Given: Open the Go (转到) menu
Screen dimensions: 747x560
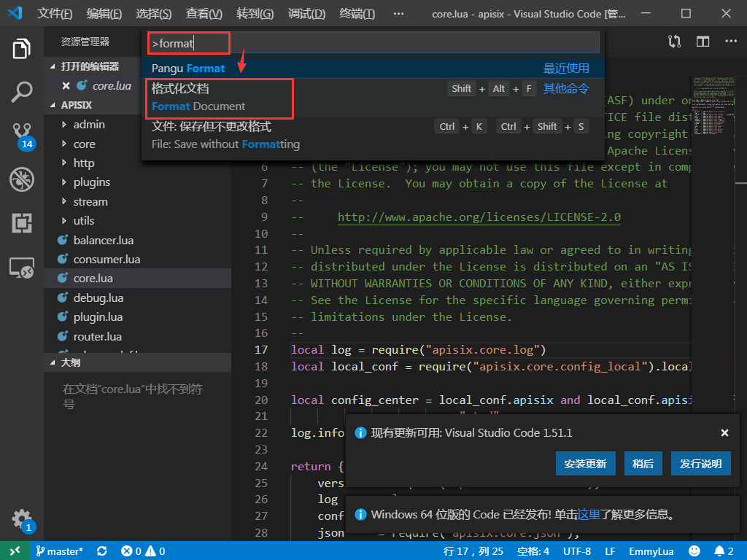Looking at the screenshot, I should click(x=255, y=13).
